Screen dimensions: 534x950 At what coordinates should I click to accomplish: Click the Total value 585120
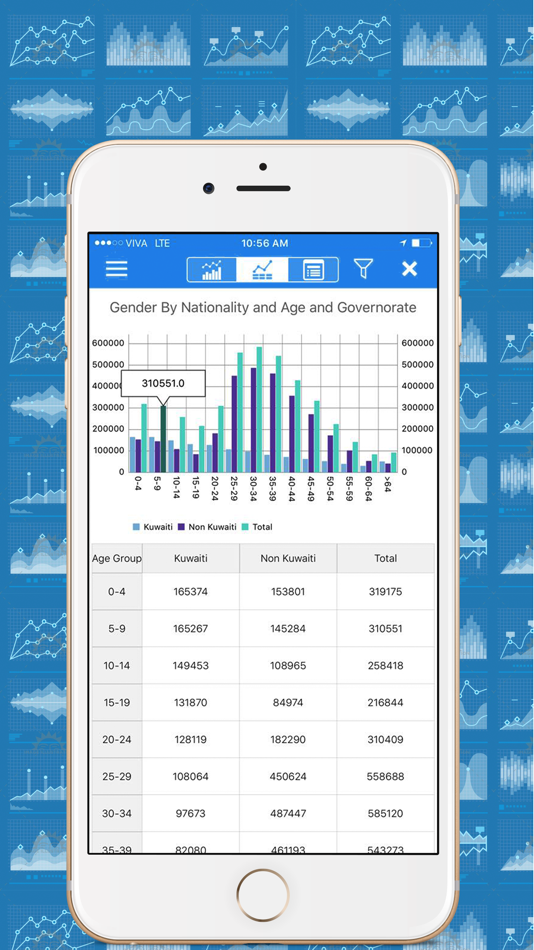point(385,813)
